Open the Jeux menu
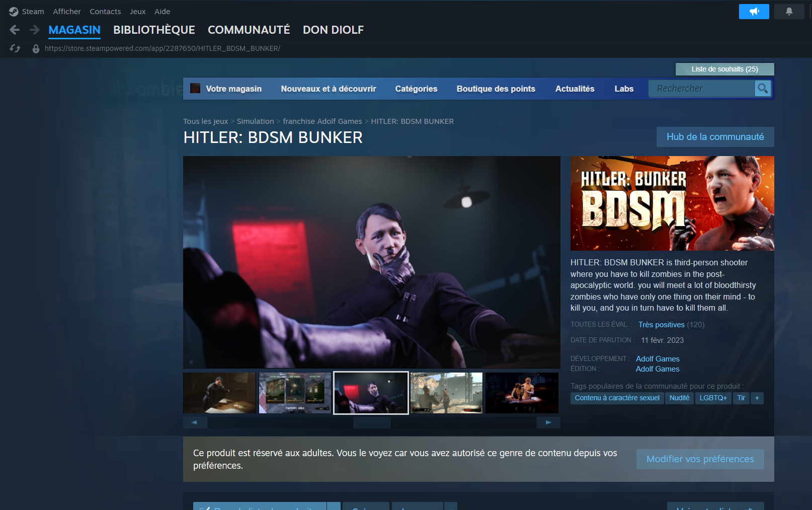The height and width of the screenshot is (510, 812). click(x=137, y=12)
